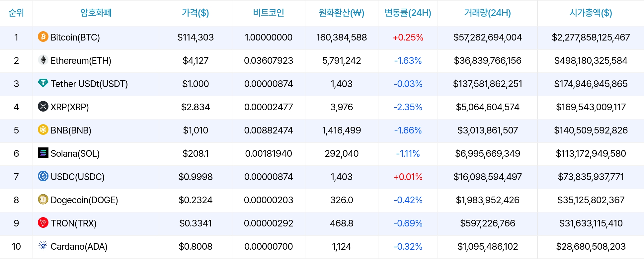Click the TRON red logo icon
Viewport: 644px width, 259px height.
(x=43, y=223)
